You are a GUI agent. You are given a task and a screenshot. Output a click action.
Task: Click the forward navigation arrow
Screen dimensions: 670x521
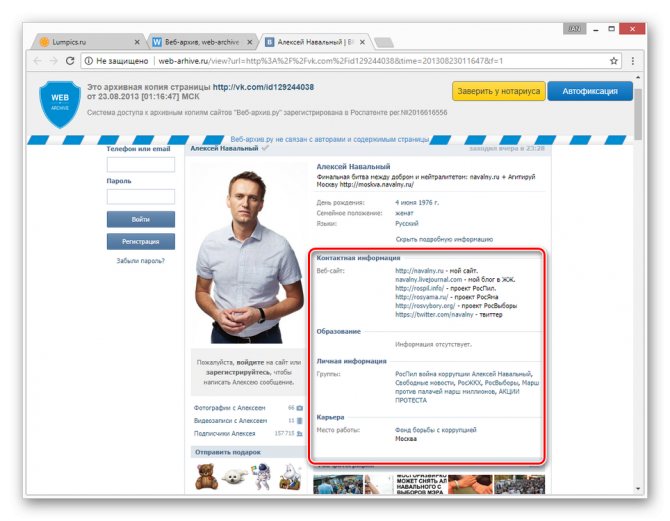pos(53,61)
